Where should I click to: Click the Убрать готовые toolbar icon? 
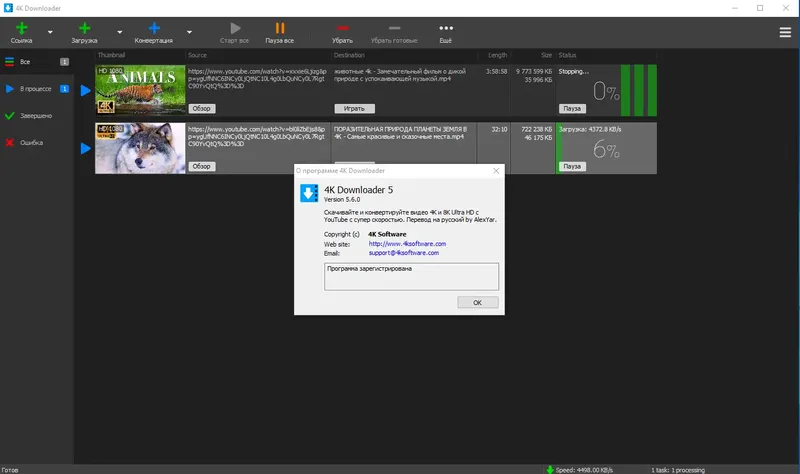(394, 28)
